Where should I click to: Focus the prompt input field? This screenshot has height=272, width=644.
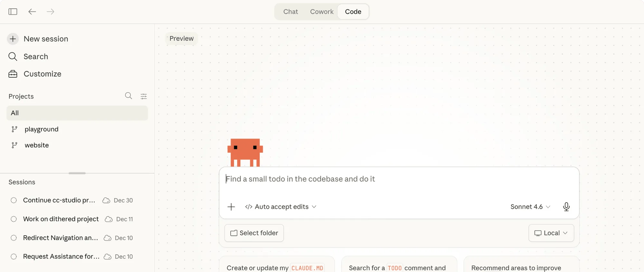tap(399, 179)
